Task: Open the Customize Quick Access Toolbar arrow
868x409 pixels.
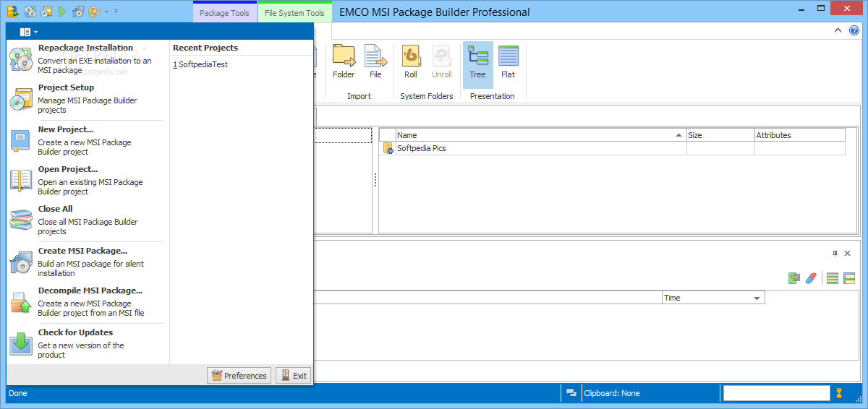Action: click(x=116, y=12)
